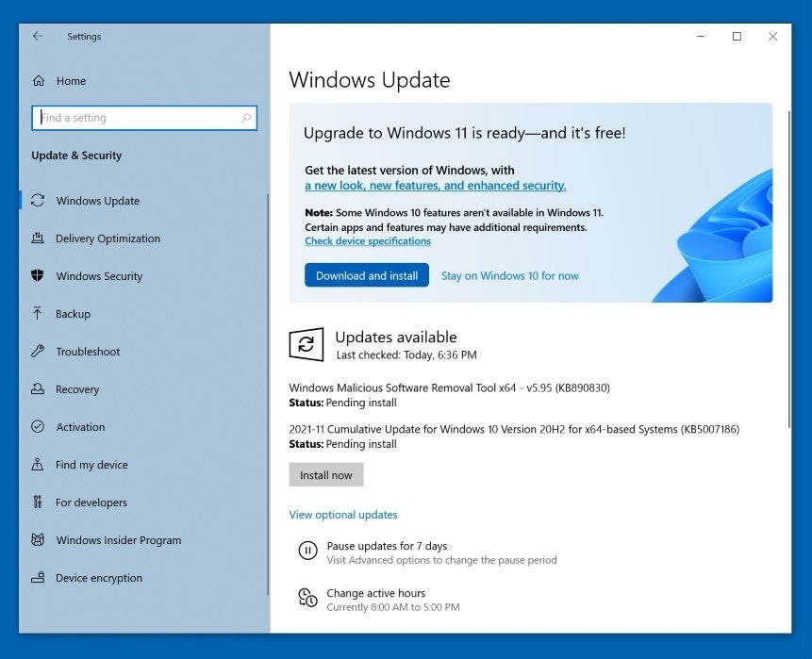The image size is (812, 659).
Task: Click the Delivery Optimization icon
Action: tap(38, 239)
